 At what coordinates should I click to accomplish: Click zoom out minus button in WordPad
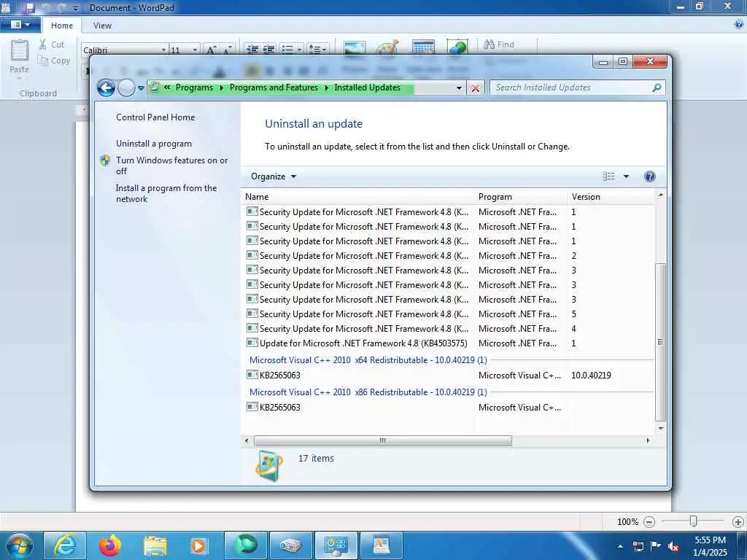coord(649,522)
